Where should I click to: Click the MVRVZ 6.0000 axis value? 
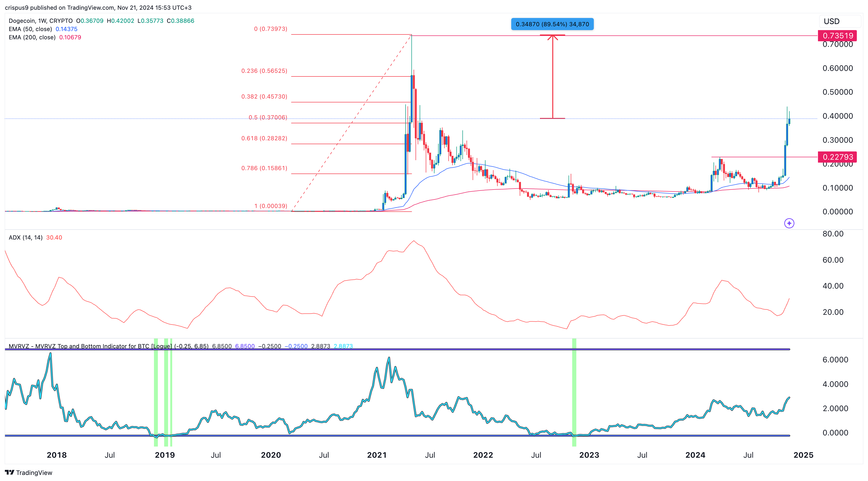click(835, 360)
